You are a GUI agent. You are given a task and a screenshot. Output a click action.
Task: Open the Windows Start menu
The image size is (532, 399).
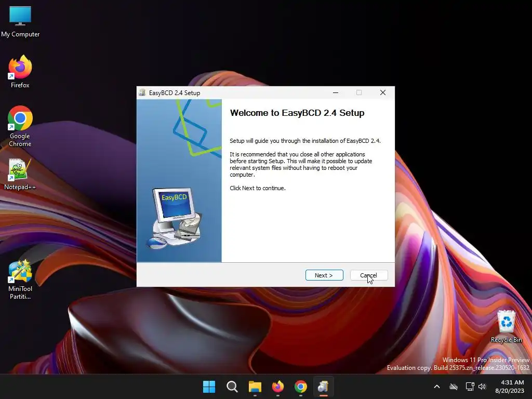coord(209,387)
